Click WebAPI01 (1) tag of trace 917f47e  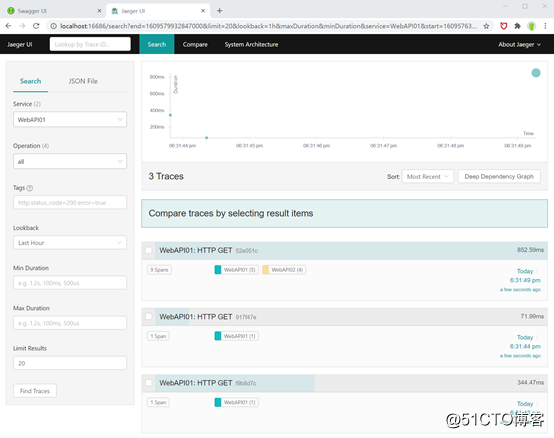click(x=237, y=336)
